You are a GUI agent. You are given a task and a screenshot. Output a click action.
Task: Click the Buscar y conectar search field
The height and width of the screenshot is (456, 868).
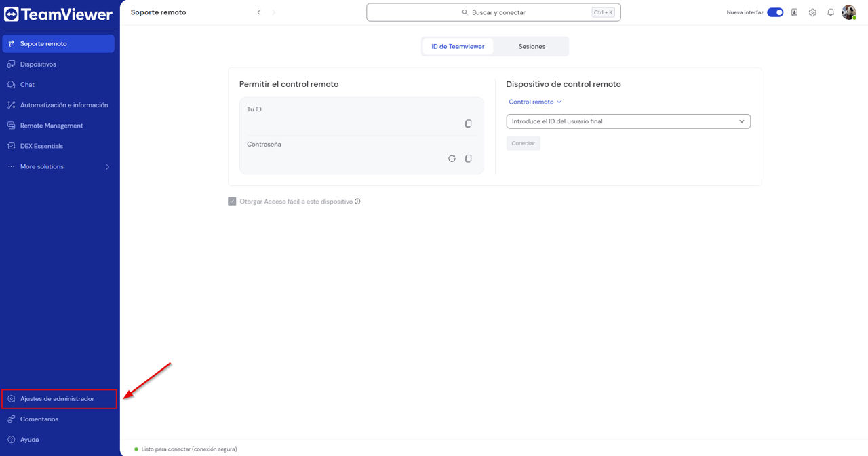tap(494, 12)
